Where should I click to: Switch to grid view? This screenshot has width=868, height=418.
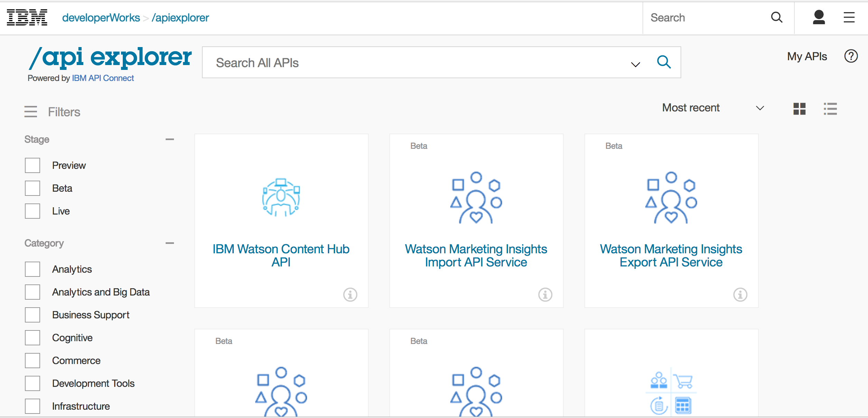point(800,109)
